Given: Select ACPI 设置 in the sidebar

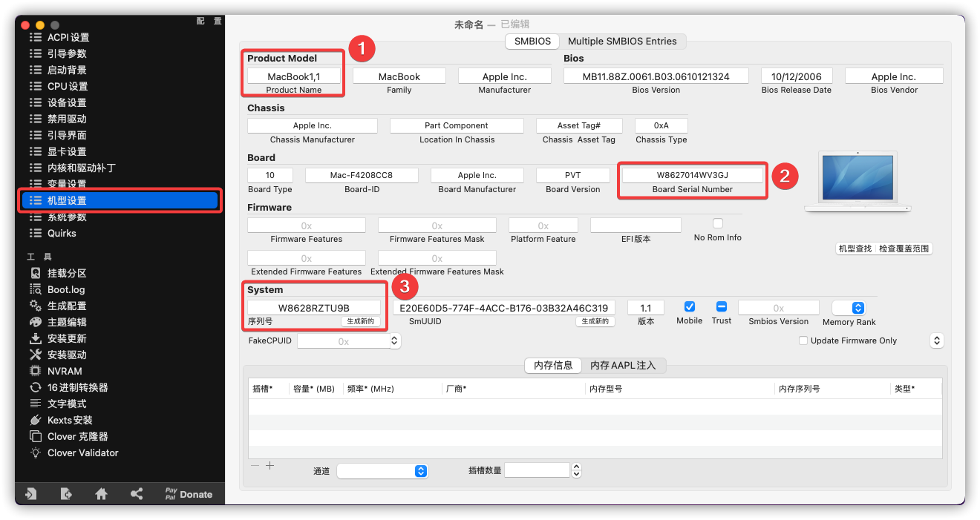Looking at the screenshot, I should point(68,37).
